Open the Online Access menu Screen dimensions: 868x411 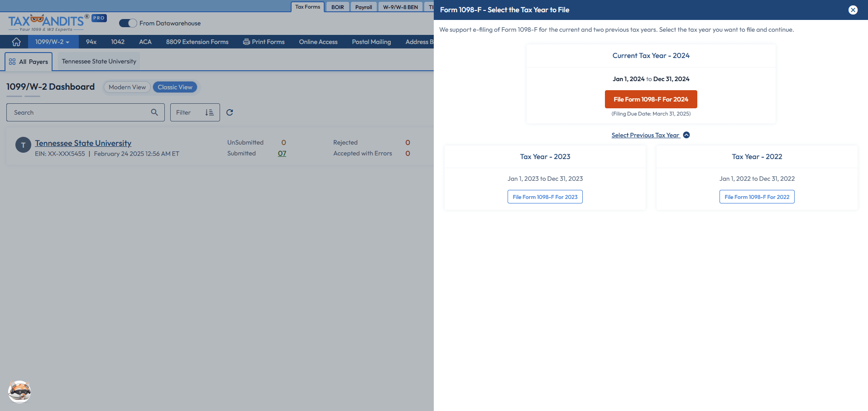point(318,42)
